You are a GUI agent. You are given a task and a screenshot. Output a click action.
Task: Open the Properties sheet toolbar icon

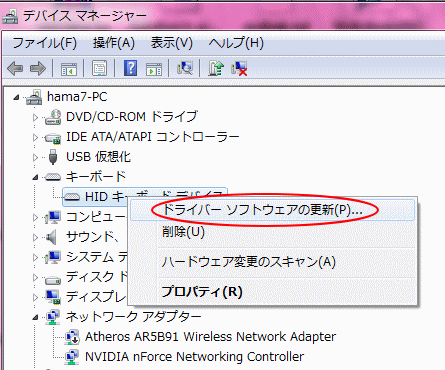[99, 68]
